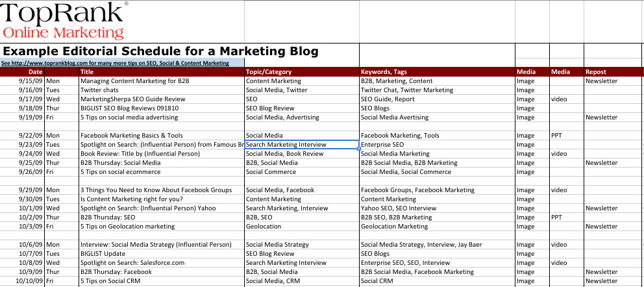Select the Example Editorial Schedule title cell
Viewport: 644px width, 287px height.
[x=160, y=51]
